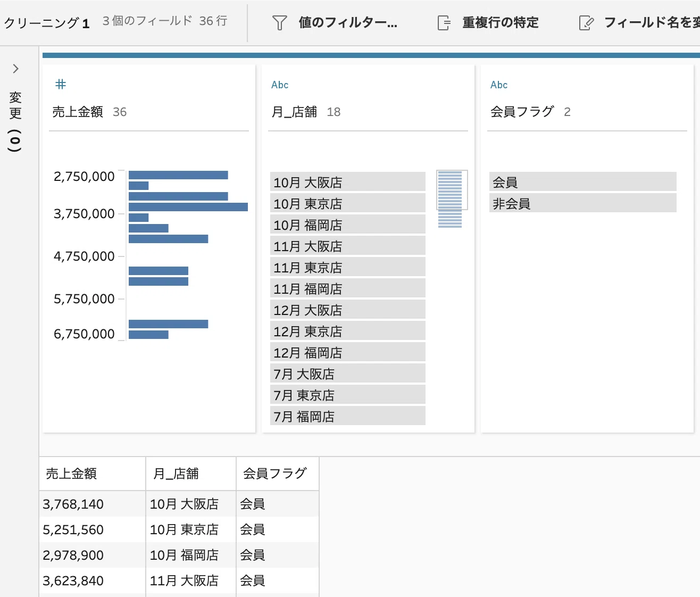Click the filter funnel icon
This screenshot has width=700, height=597.
279,23
